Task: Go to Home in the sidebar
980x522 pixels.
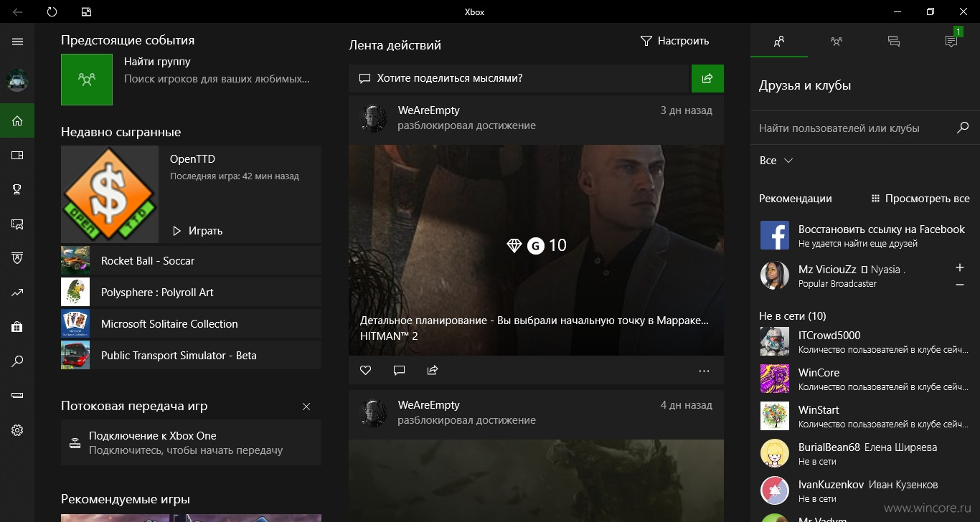Action: [17, 120]
